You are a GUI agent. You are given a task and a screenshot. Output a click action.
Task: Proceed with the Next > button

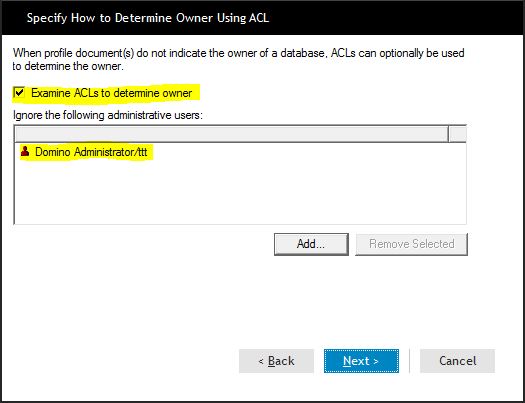tap(361, 361)
